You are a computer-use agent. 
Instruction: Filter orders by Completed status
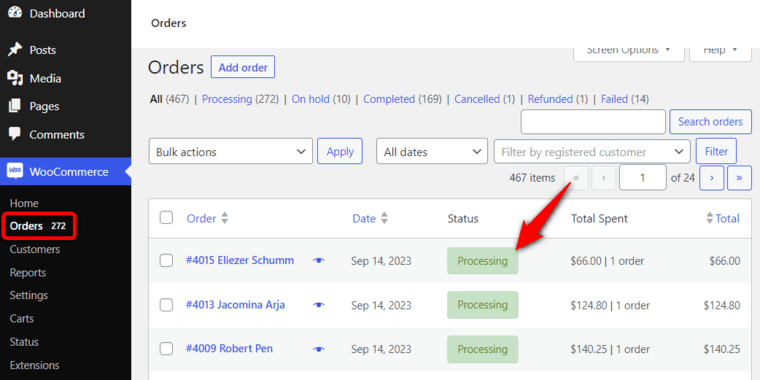tap(389, 99)
